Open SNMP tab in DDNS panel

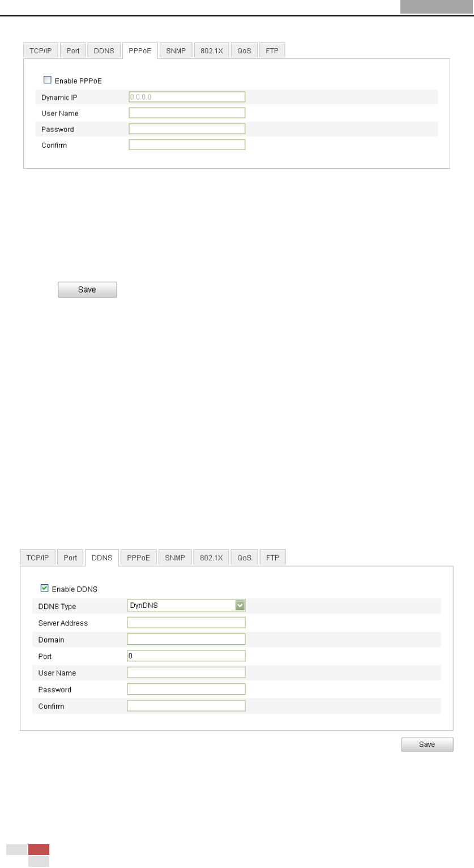(x=174, y=558)
